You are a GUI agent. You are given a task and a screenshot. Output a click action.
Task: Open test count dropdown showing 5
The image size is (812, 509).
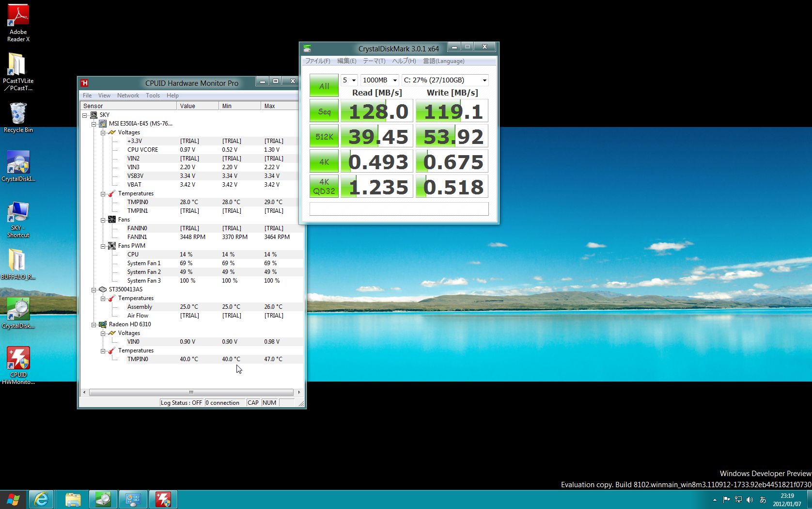[x=349, y=80]
